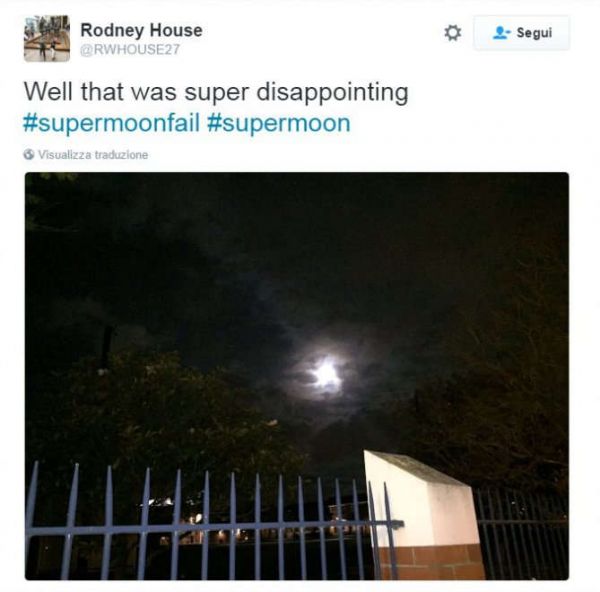Image resolution: width=600 pixels, height=592 pixels.
Task: Visit the @RWHOUSE27 handle link
Action: tap(130, 50)
